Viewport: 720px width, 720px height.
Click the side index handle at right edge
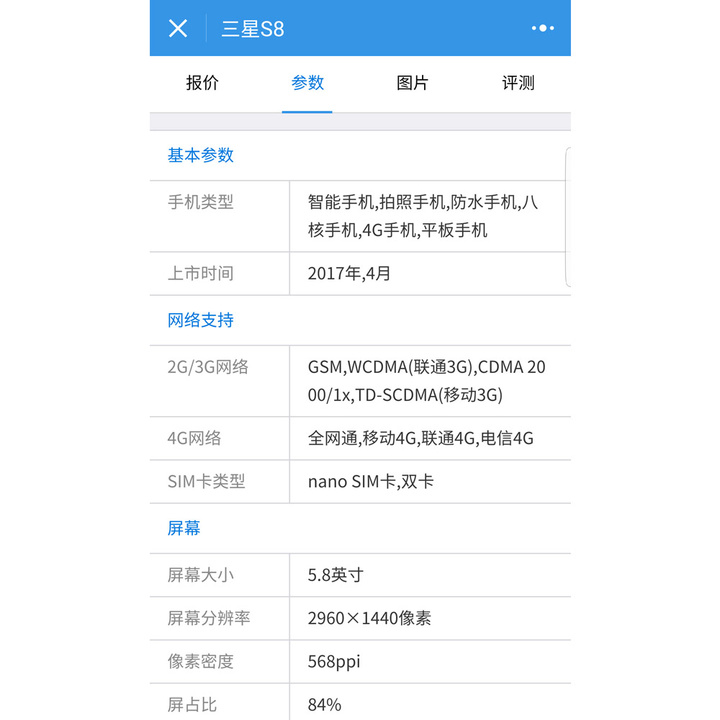pyautogui.click(x=568, y=217)
